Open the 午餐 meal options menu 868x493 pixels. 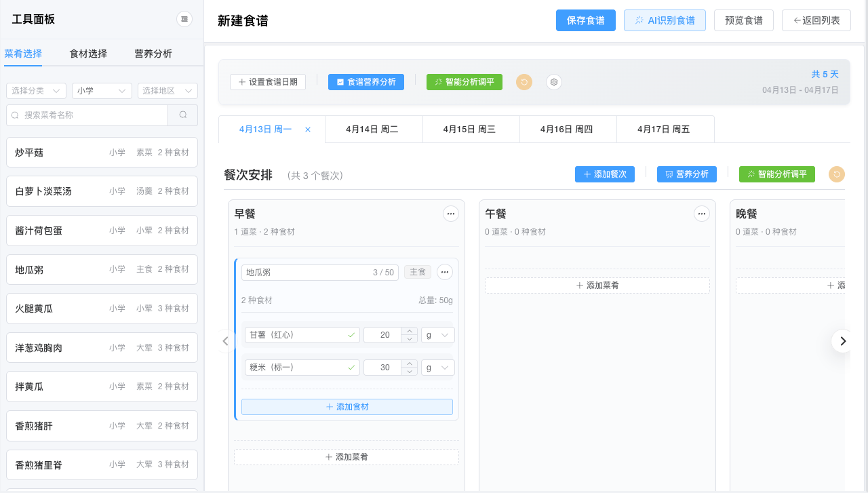click(x=702, y=214)
